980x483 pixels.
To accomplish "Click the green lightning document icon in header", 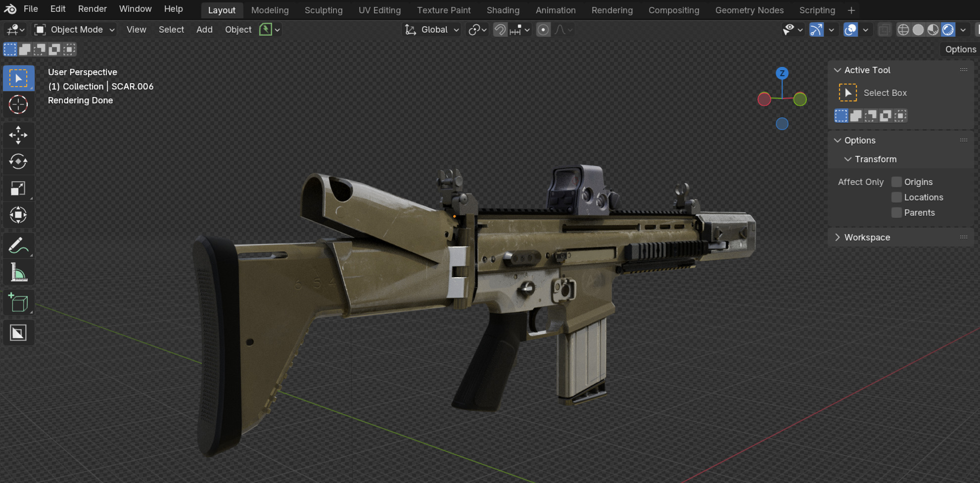I will [266, 30].
